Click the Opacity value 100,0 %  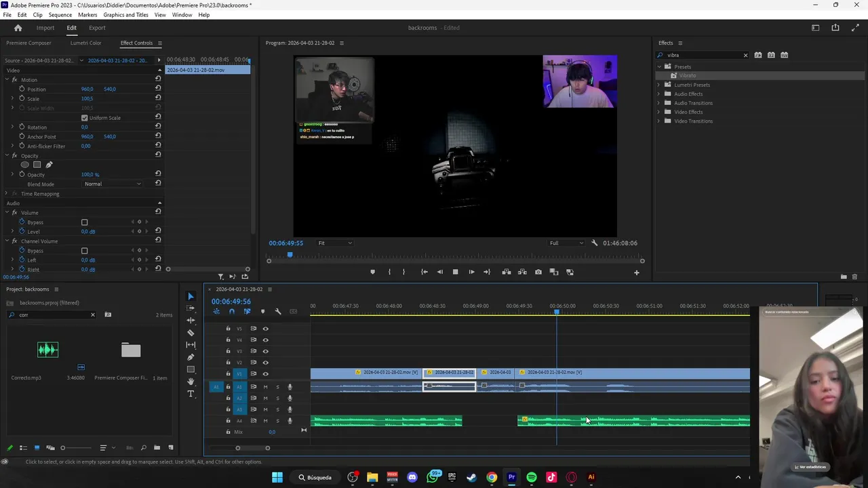(x=90, y=174)
